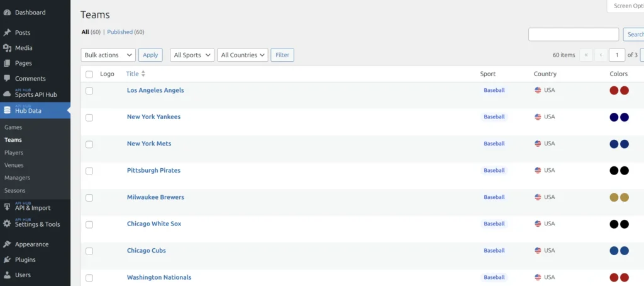Click first blue swatch for Chicago Cubs
Image resolution: width=644 pixels, height=286 pixels.
(x=614, y=251)
